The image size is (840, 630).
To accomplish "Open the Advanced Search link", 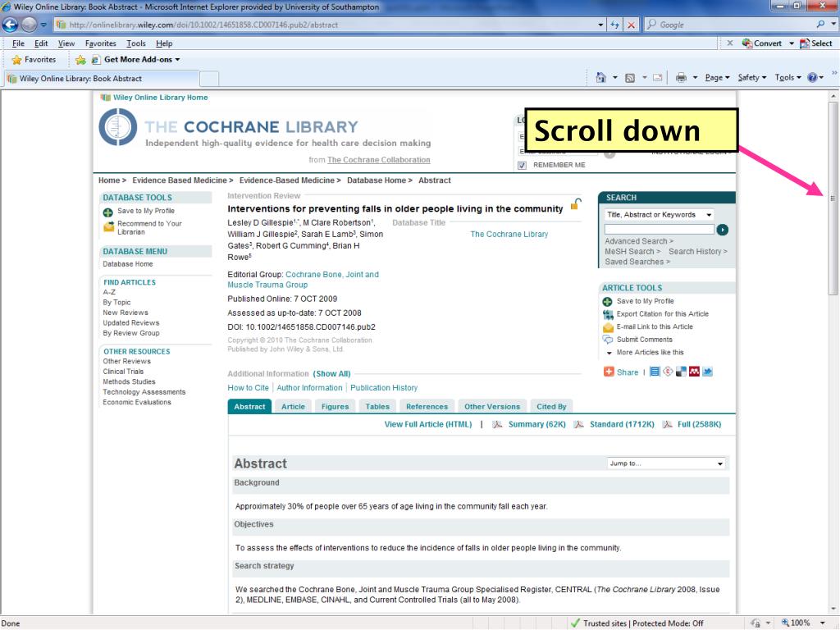I will 638,241.
